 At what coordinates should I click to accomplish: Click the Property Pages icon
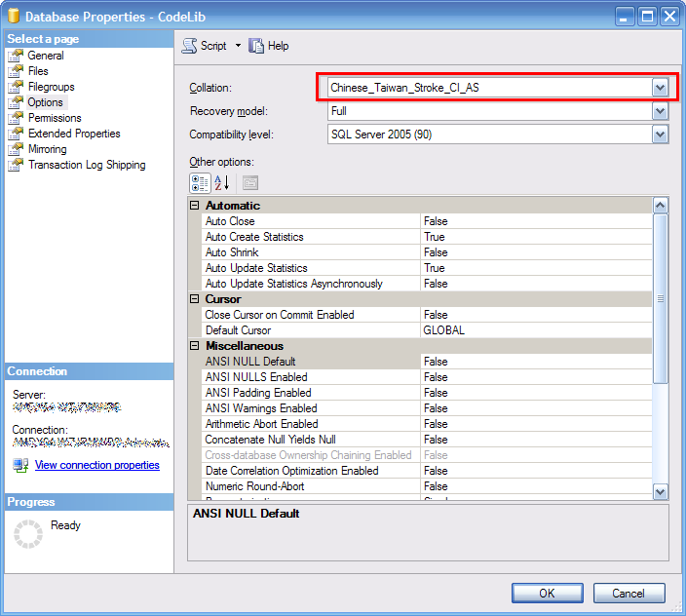tap(250, 183)
